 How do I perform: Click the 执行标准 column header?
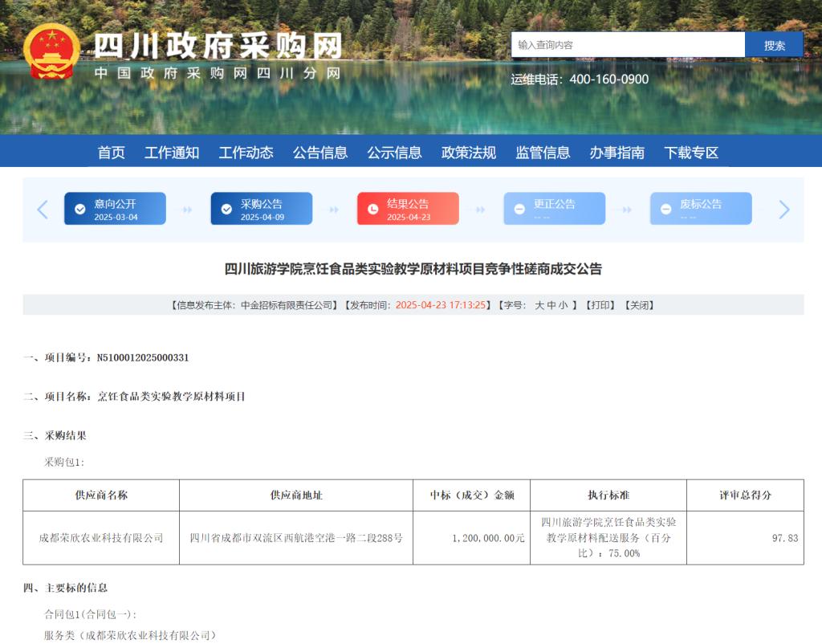608,495
